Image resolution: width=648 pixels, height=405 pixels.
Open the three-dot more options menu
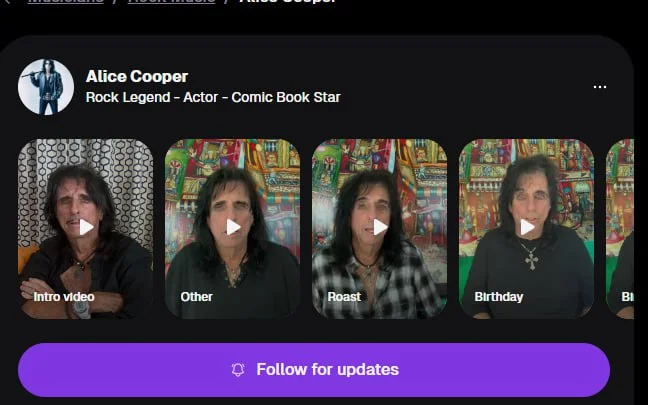point(600,87)
